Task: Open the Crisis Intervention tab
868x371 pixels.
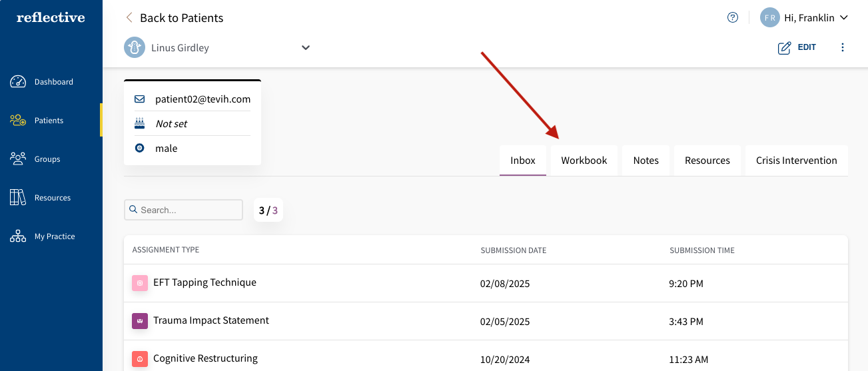Action: click(x=797, y=161)
